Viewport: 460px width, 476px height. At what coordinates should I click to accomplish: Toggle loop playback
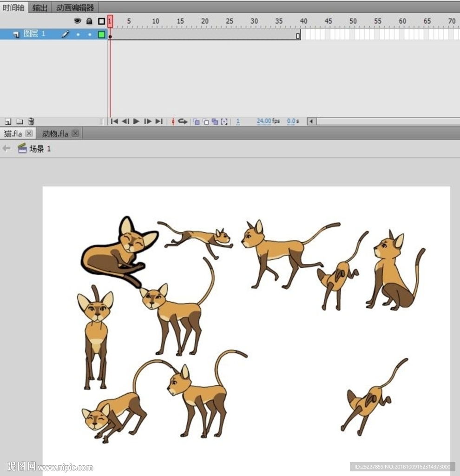[x=183, y=121]
